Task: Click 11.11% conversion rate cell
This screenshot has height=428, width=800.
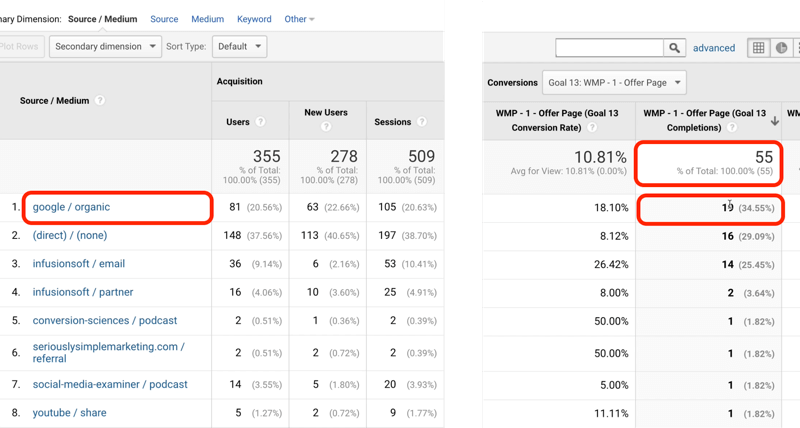Action: point(611,414)
